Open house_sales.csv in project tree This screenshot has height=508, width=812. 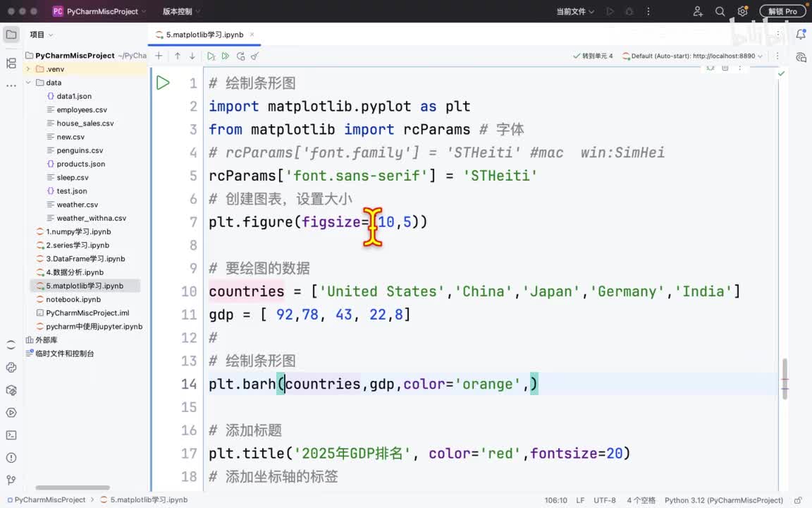[x=85, y=123]
